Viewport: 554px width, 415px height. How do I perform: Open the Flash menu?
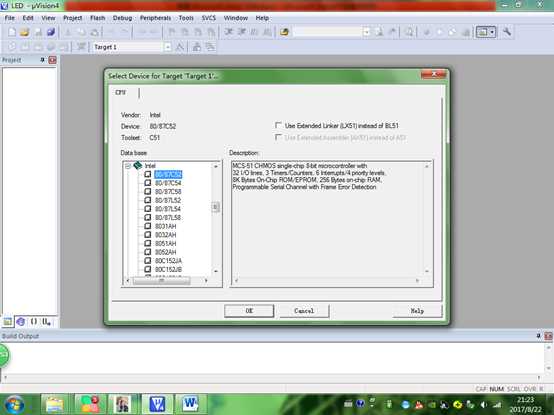[x=98, y=18]
